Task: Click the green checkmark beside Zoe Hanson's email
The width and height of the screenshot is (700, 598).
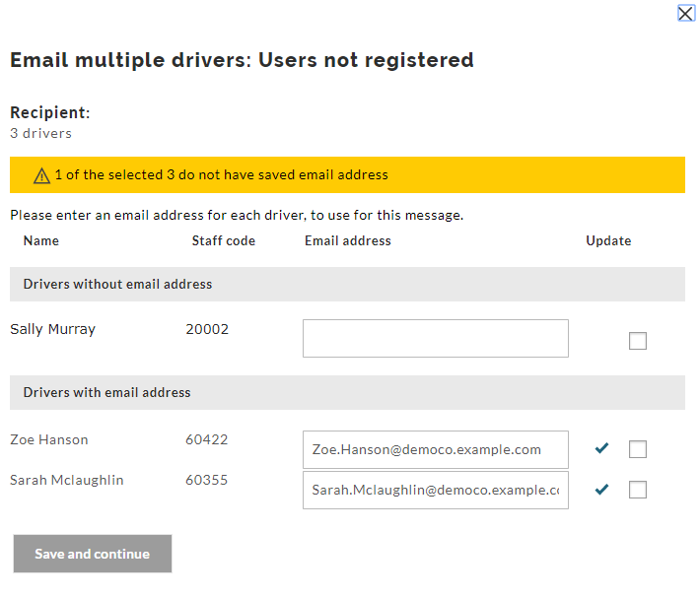Action: coord(601,448)
